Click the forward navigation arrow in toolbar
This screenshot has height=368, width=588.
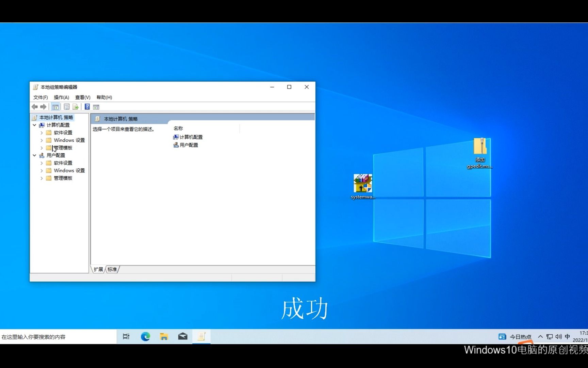(x=43, y=107)
